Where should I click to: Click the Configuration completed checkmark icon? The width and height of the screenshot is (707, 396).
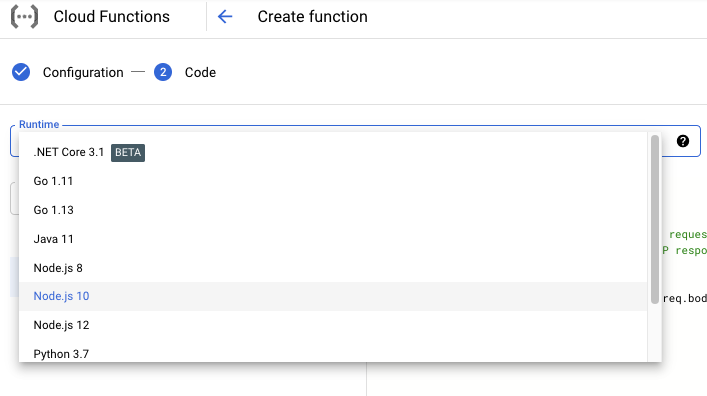21,72
